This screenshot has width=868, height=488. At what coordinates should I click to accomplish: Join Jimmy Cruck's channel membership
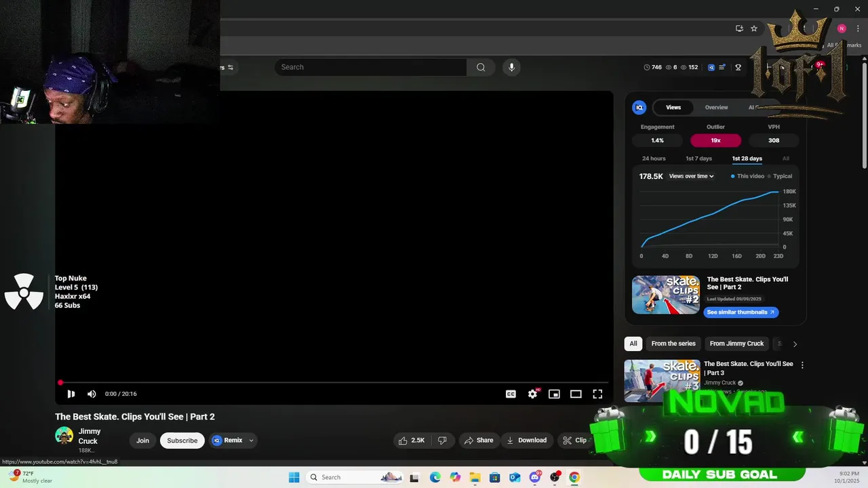142,441
